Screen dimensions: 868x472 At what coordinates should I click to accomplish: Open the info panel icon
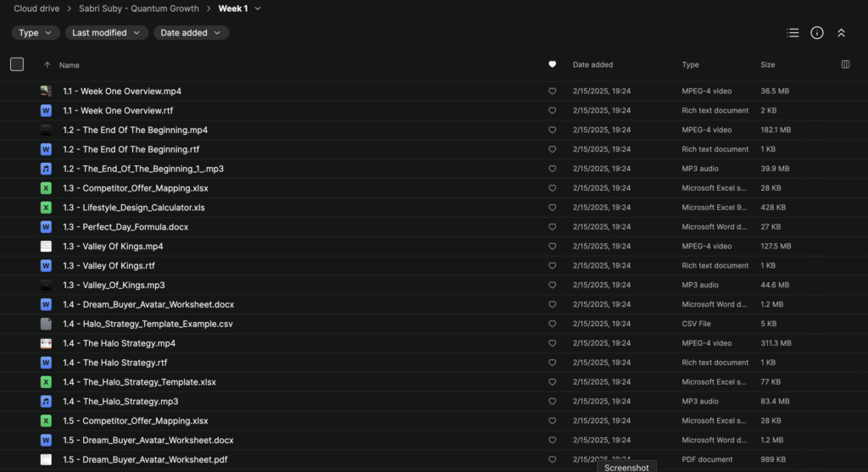click(817, 33)
